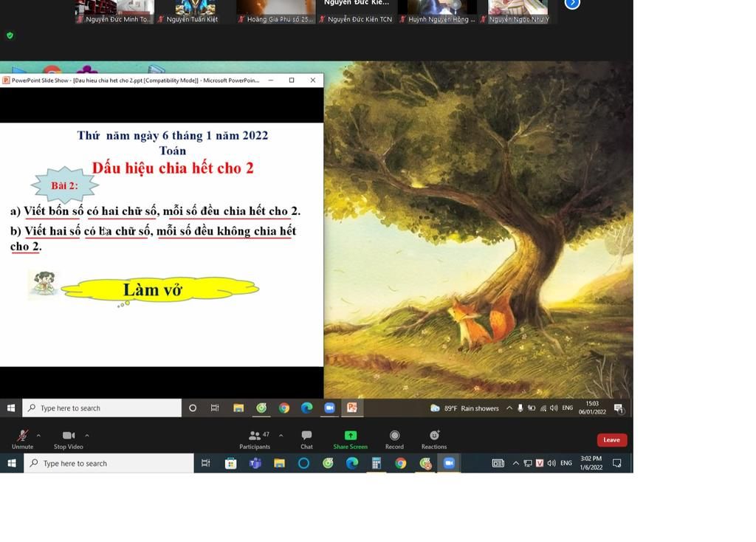Start Zoom recording with Record button
This screenshot has width=756, height=542.
coord(394,439)
